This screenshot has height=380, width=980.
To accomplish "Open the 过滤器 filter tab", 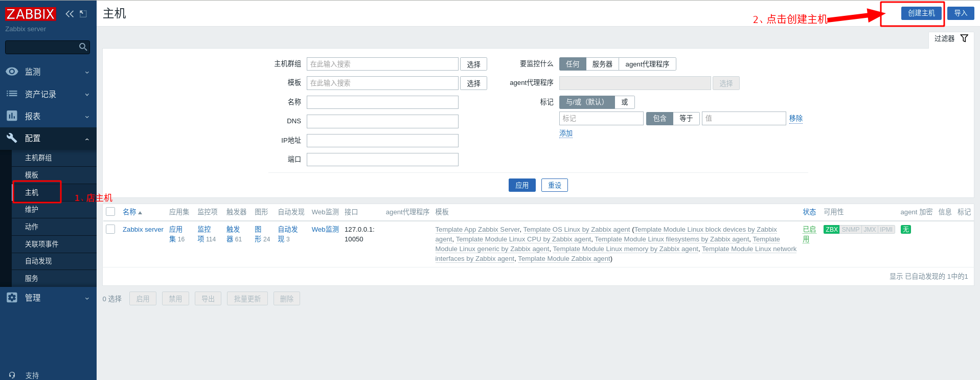I will (951, 39).
